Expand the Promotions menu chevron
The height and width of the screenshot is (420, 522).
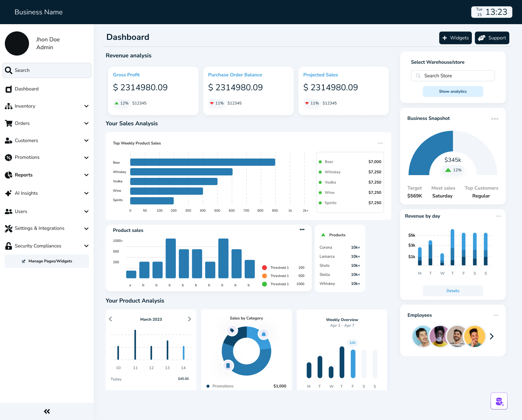pos(86,158)
